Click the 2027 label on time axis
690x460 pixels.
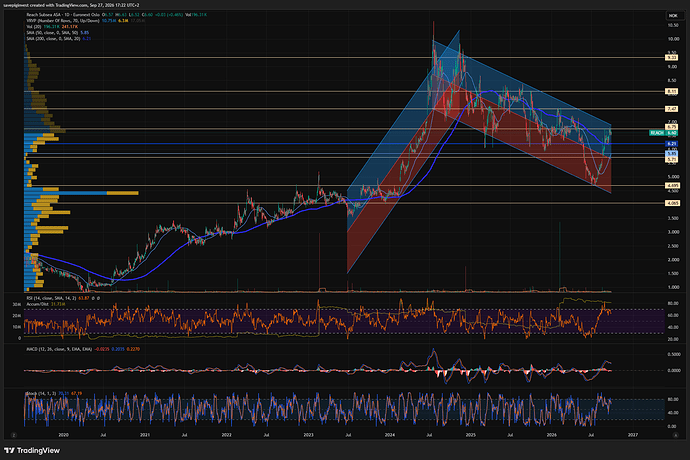click(x=633, y=435)
